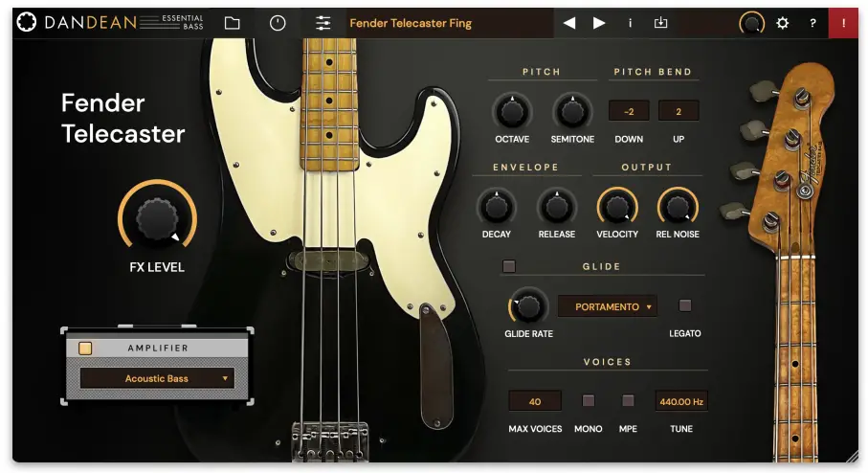
Task: Open the mixer sliders settings icon
Action: [x=323, y=23]
